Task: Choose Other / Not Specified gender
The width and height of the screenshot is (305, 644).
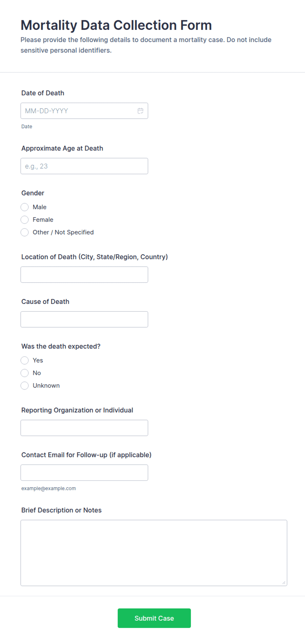Action: [x=25, y=232]
